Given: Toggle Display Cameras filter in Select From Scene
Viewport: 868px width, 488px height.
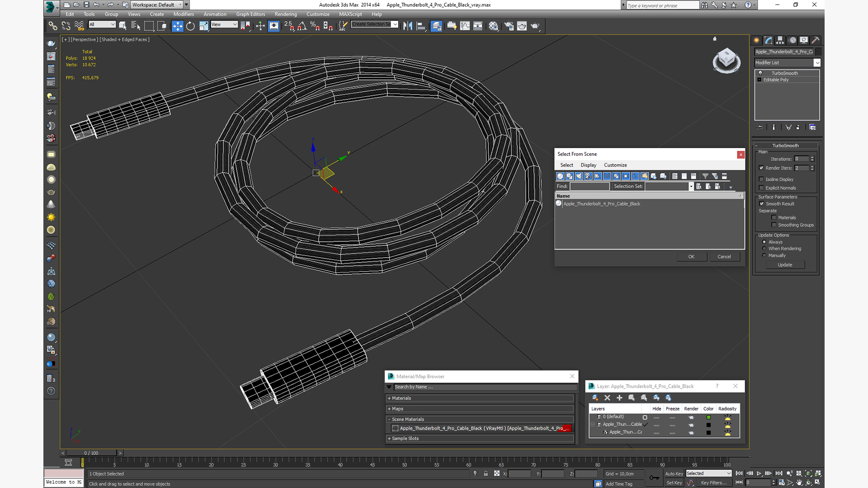Looking at the screenshot, I should 588,176.
